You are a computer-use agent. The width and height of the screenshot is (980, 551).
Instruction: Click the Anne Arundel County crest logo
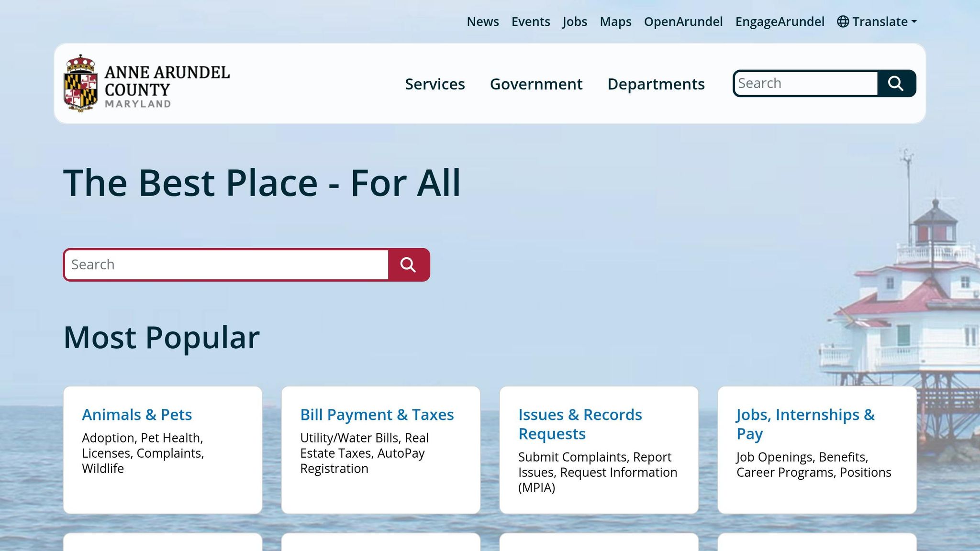tap(81, 83)
